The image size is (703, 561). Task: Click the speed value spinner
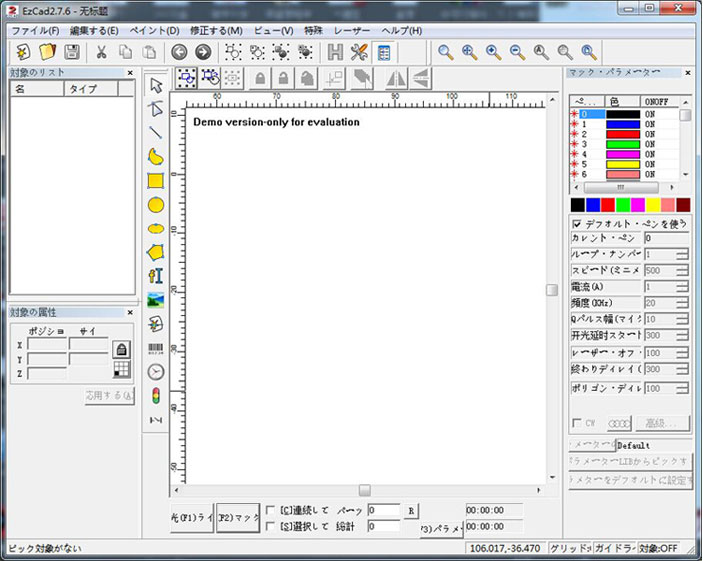coord(682,270)
